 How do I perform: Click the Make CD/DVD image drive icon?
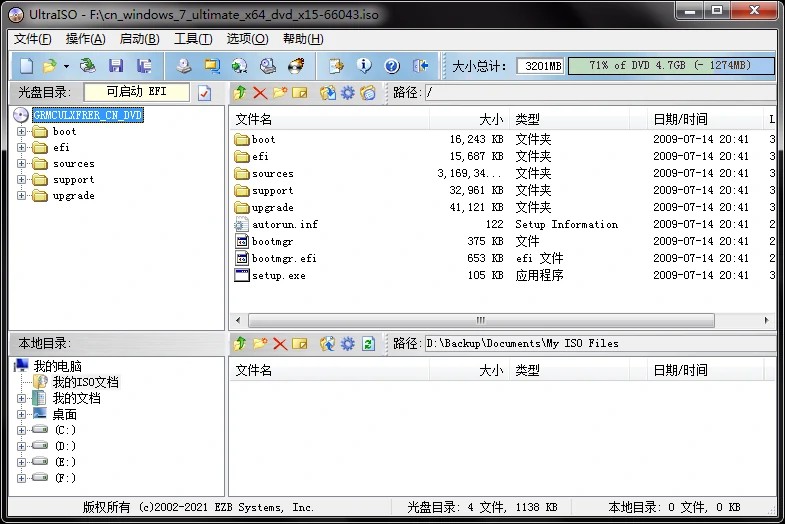pyautogui.click(x=184, y=66)
